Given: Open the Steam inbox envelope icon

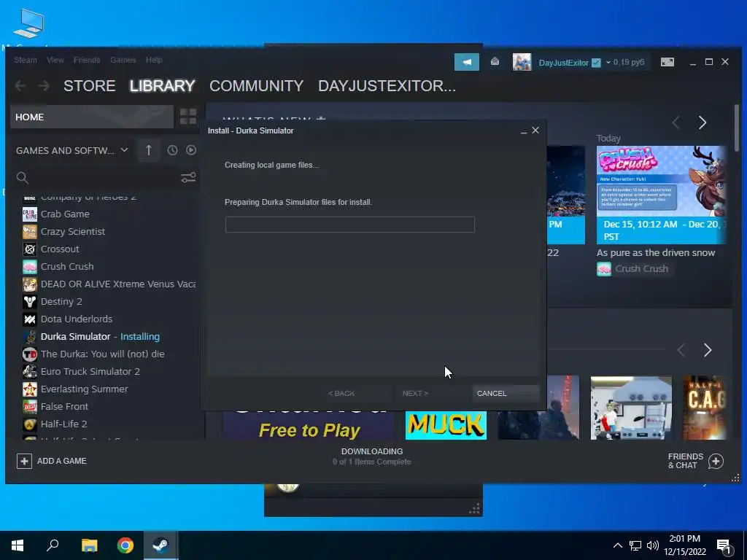Looking at the screenshot, I should tap(495, 61).
